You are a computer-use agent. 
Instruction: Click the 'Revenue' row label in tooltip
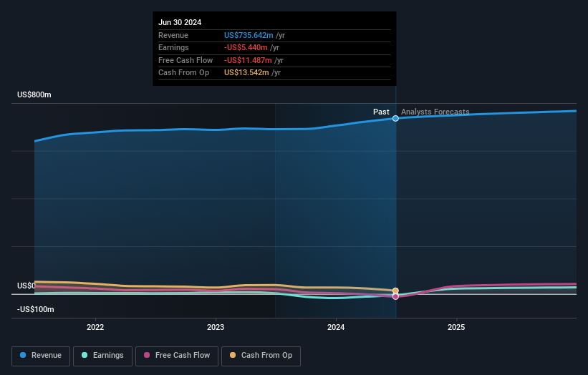point(173,35)
